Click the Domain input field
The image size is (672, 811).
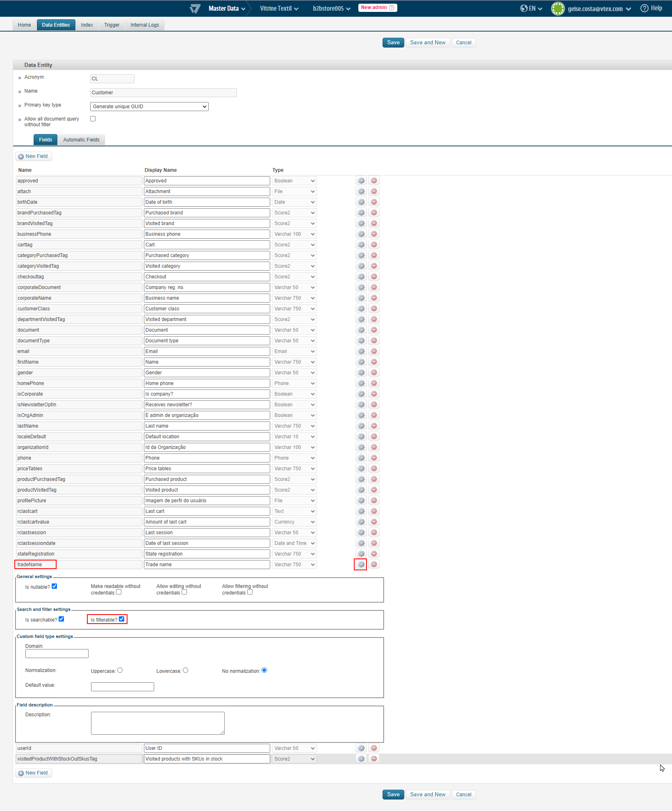57,654
